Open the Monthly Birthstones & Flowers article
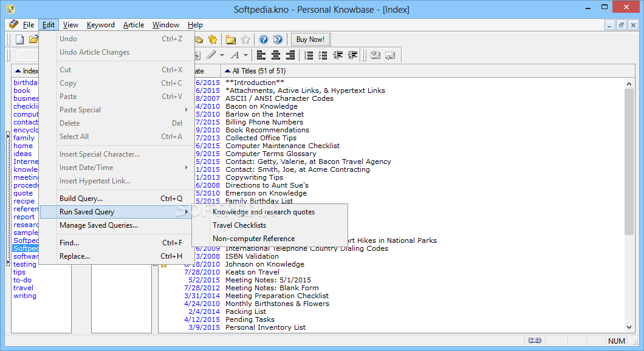Viewport: 644px width, 351px height. tap(277, 304)
